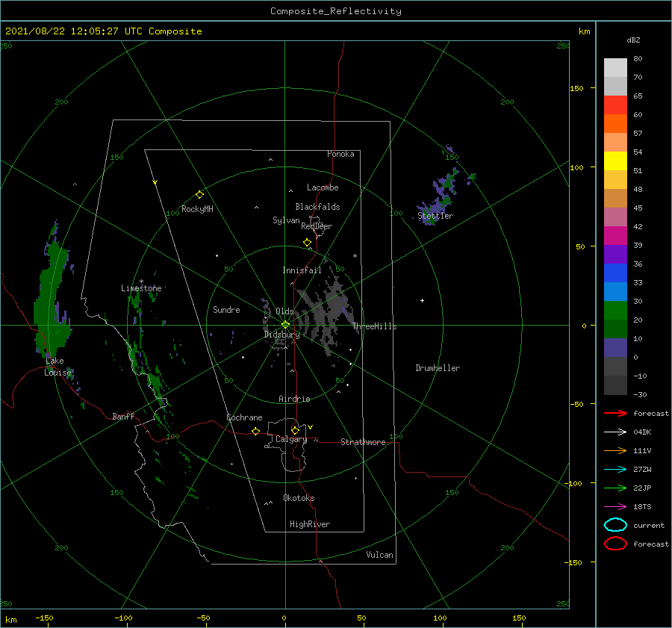Click the Lake Louise label
Viewport: 672px width, 628px height.
(57, 367)
